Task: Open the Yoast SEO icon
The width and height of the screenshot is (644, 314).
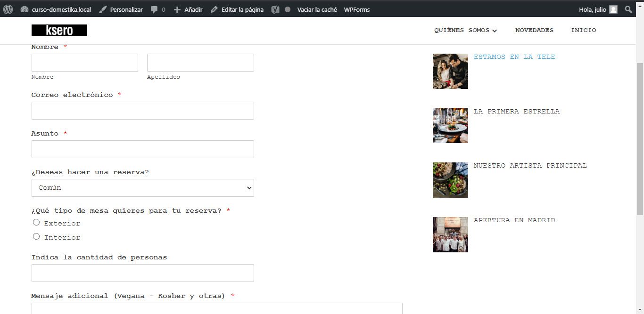Action: (275, 9)
